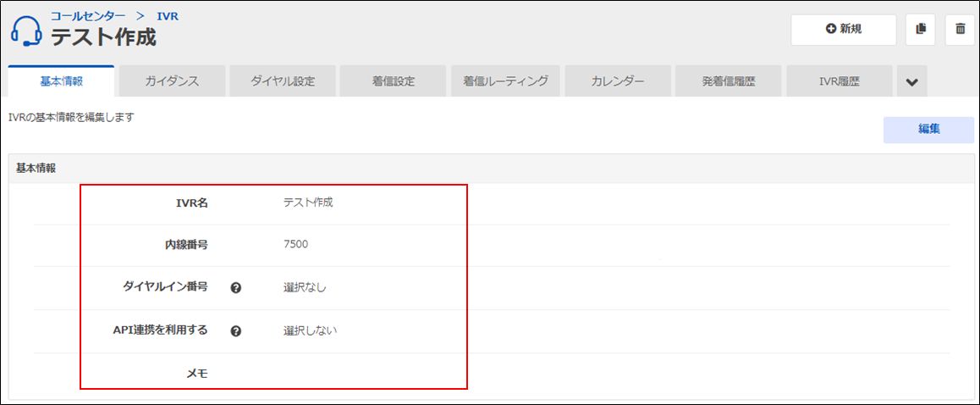Follow the コールセンター breadcrumb link
The height and width of the screenshot is (405, 980).
(x=88, y=15)
